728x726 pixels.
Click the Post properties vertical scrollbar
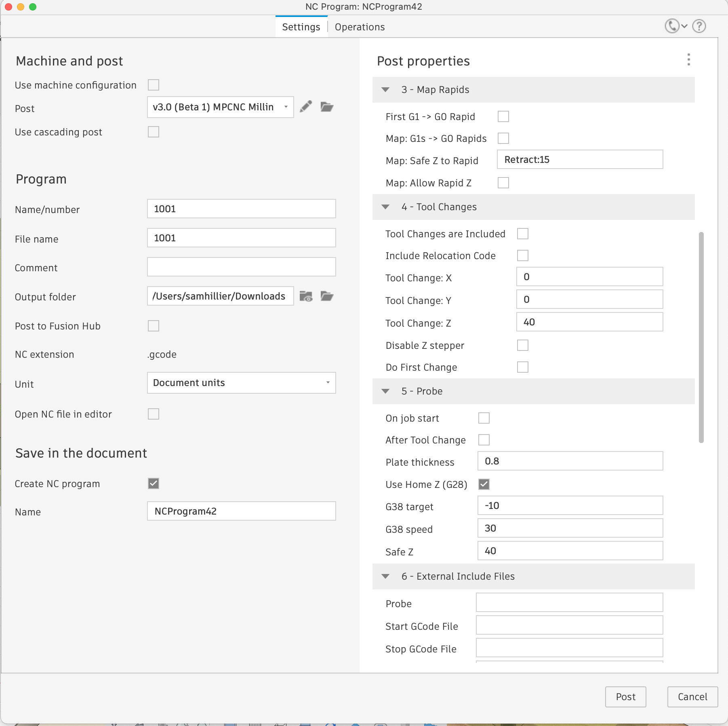pyautogui.click(x=701, y=337)
